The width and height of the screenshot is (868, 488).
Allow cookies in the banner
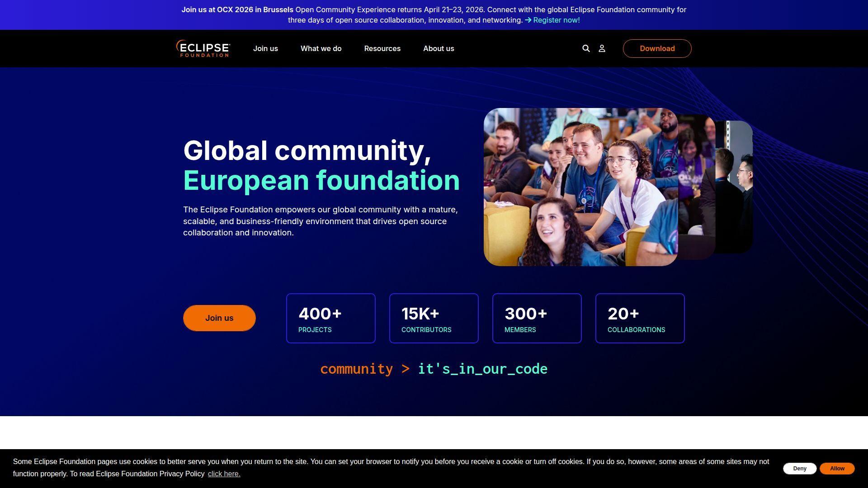pyautogui.click(x=837, y=469)
